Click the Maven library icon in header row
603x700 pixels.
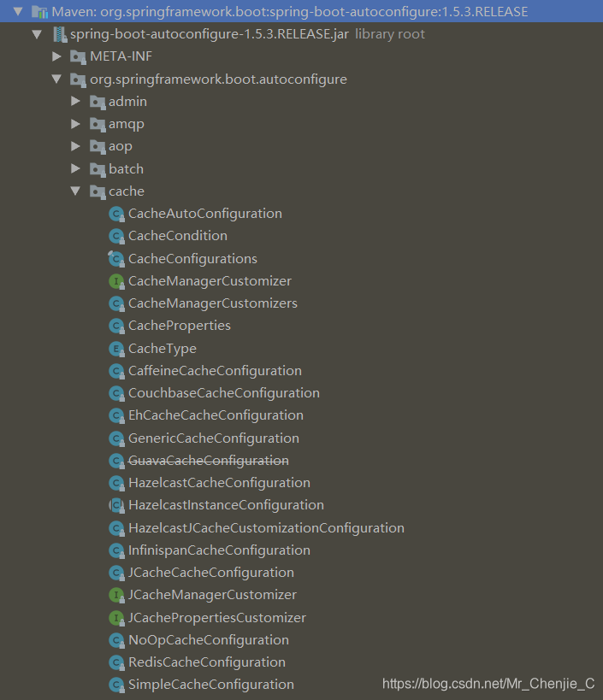(39, 12)
